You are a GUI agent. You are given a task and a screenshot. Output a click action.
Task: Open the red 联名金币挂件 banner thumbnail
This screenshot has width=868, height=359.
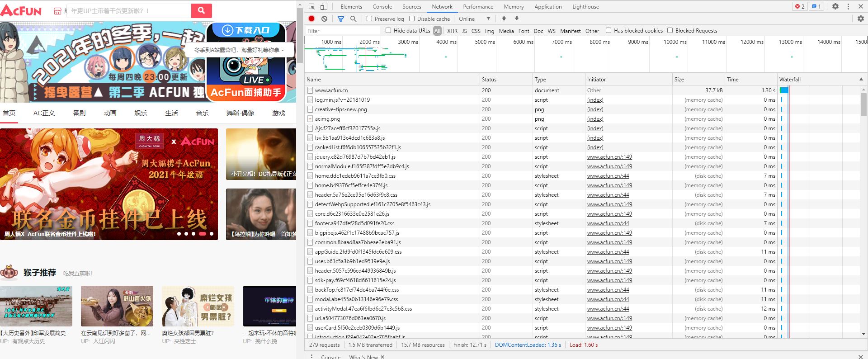click(109, 184)
